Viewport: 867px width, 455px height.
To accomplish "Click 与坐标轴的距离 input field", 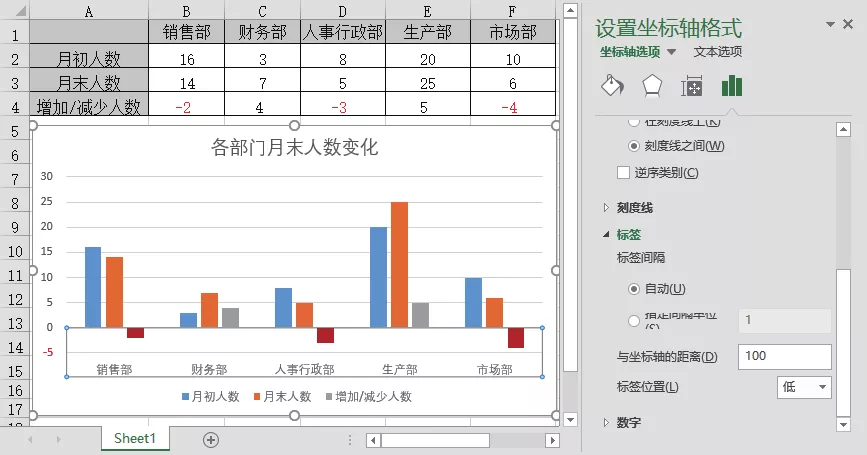I will [785, 357].
